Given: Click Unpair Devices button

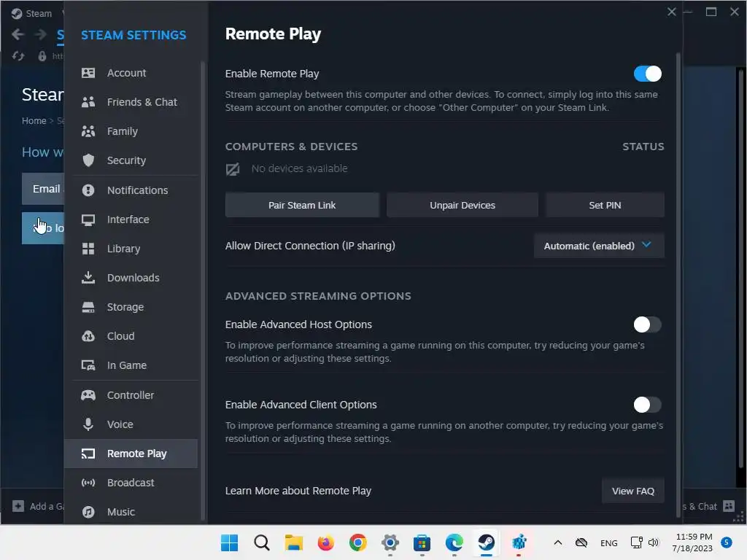Looking at the screenshot, I should coord(462,205).
